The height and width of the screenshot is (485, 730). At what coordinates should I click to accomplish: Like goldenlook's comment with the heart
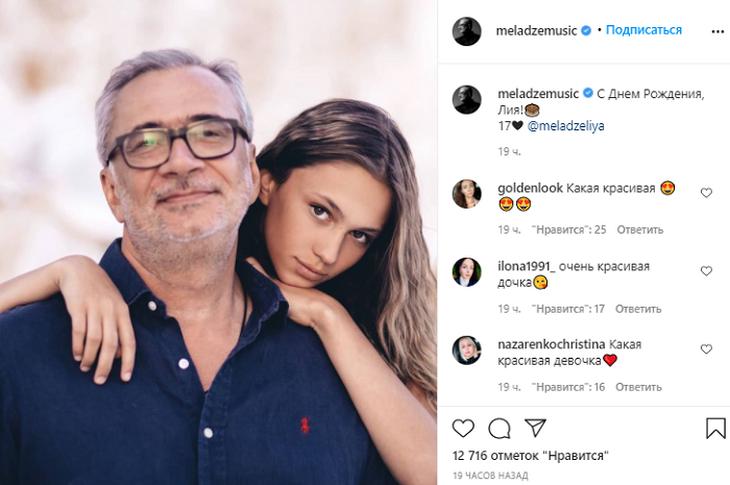point(706,193)
